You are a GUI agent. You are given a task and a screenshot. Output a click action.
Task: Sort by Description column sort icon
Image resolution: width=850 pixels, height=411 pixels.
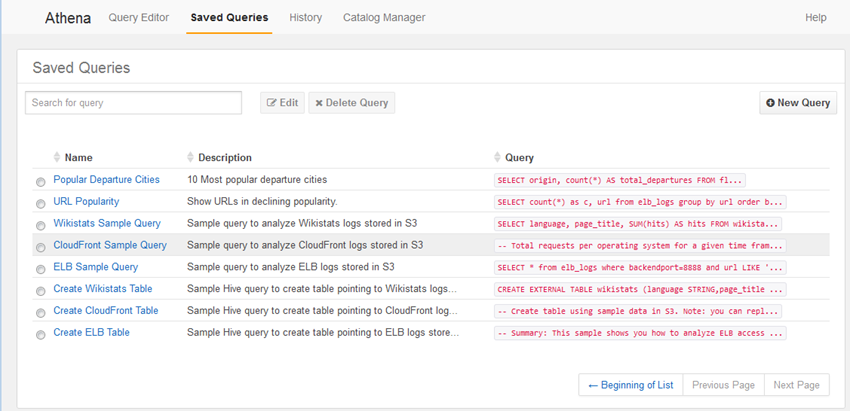coord(190,157)
